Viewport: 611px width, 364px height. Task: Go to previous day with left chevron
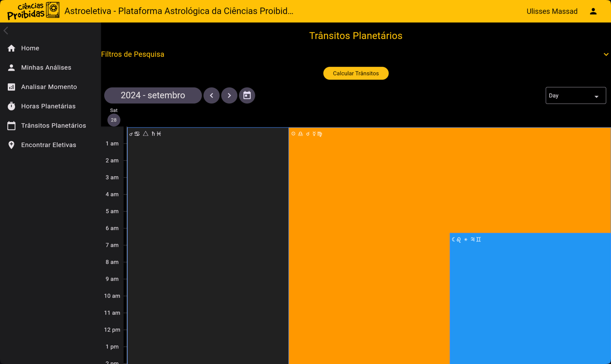coord(211,95)
